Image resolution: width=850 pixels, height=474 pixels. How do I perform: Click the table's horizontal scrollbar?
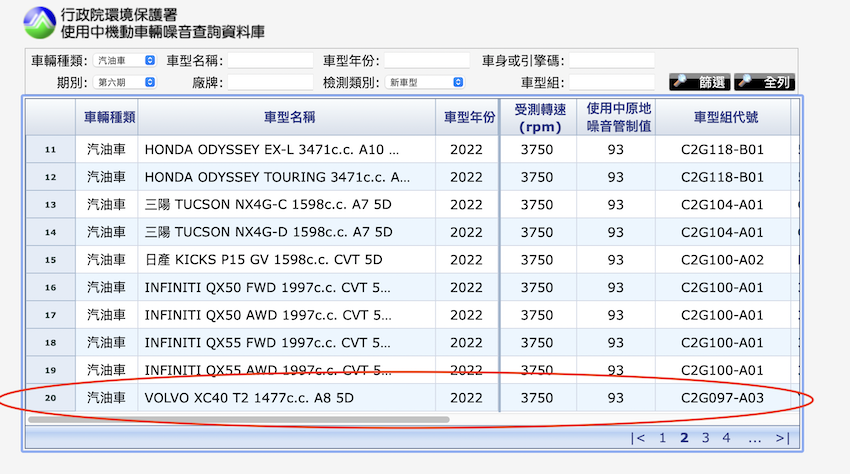coord(238,420)
